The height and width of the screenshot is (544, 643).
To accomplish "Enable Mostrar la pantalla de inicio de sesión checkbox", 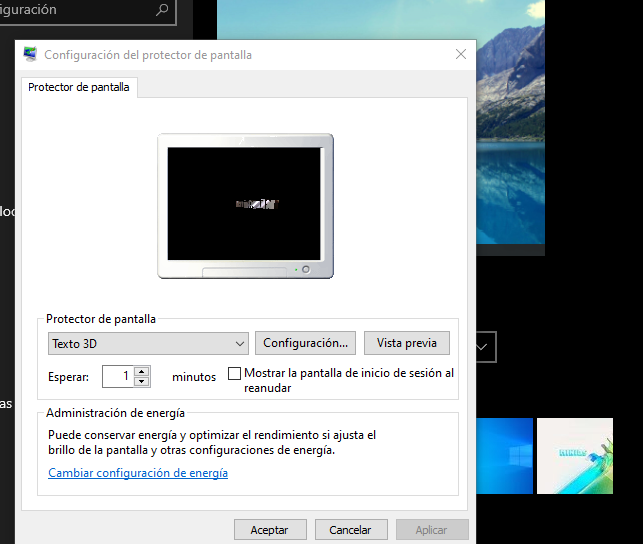I will point(235,374).
